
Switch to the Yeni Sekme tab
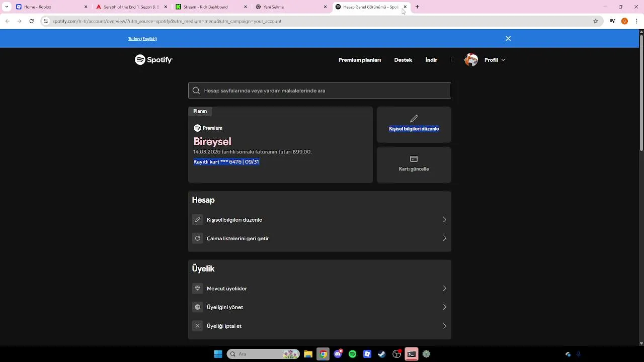point(290,7)
